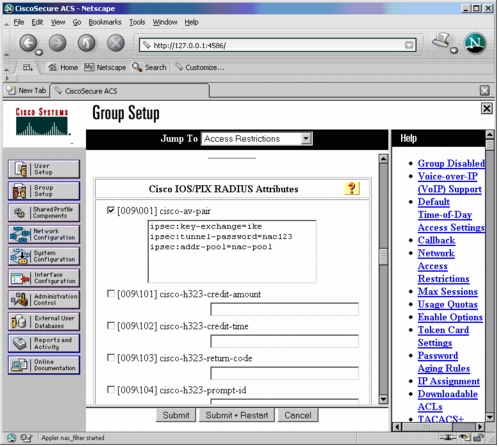Click the sidebar toggle icon in personal toolbar
Viewport: 499px width, 447px height.
28,68
